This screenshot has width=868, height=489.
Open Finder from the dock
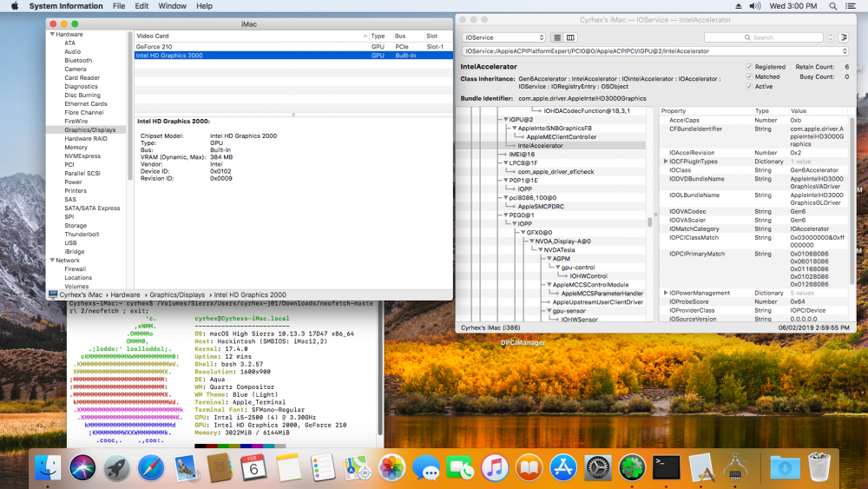pyautogui.click(x=48, y=468)
